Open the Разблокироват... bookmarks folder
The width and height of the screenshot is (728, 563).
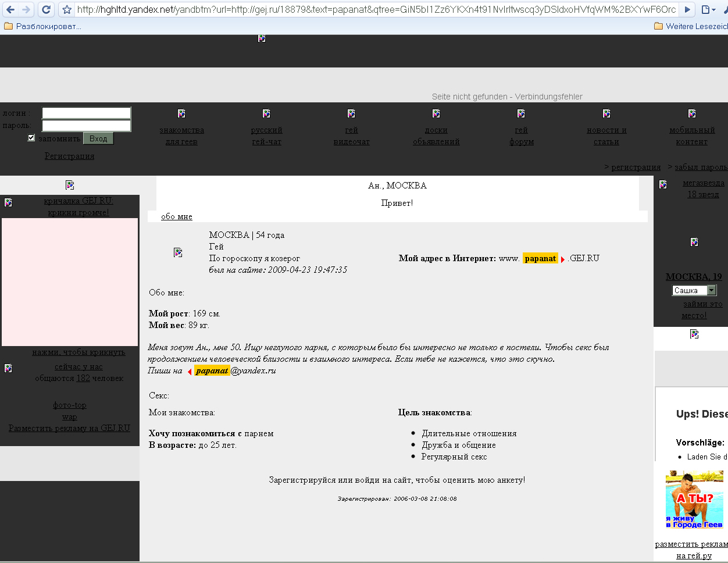point(42,26)
